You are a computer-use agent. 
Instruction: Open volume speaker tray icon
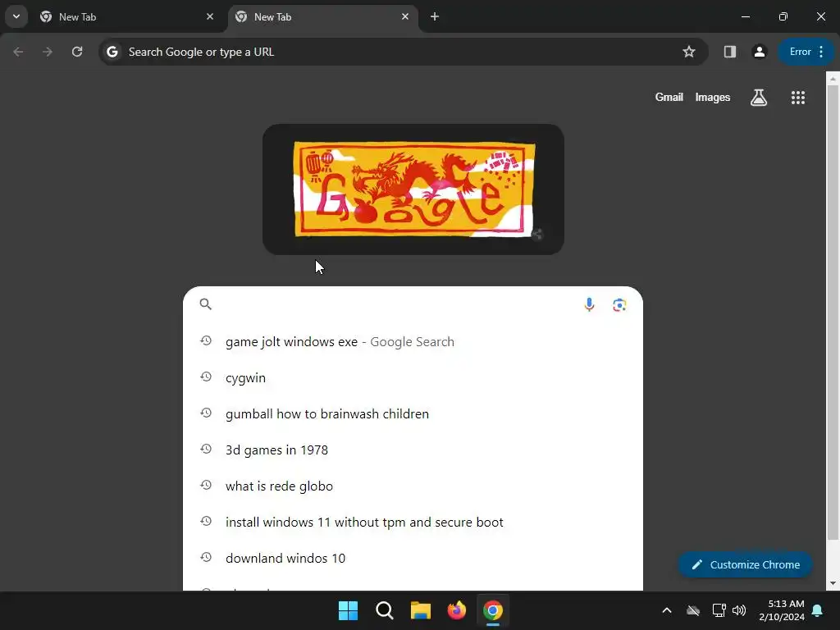tap(739, 610)
